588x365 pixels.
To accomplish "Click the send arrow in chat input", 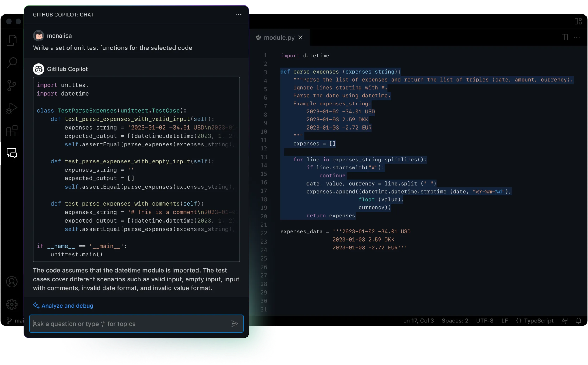I will pyautogui.click(x=234, y=324).
